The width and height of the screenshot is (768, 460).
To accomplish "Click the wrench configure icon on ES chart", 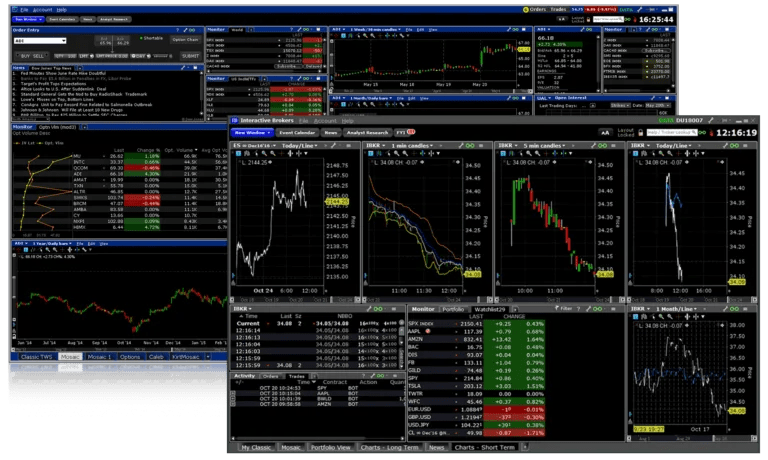I will point(333,145).
